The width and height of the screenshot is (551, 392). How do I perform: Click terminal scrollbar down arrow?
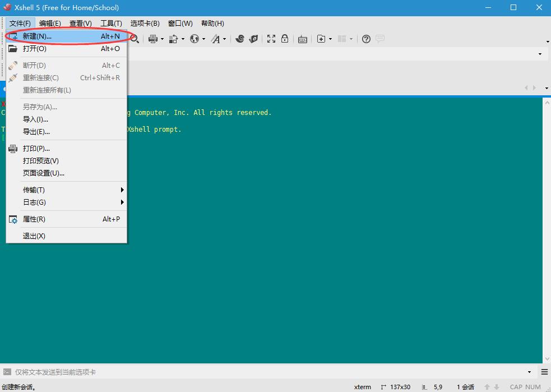point(547,359)
